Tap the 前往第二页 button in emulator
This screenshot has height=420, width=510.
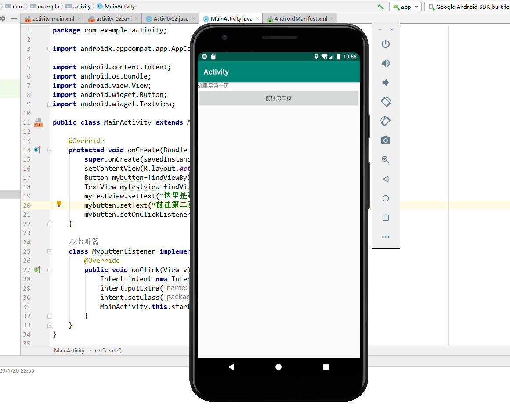point(279,98)
